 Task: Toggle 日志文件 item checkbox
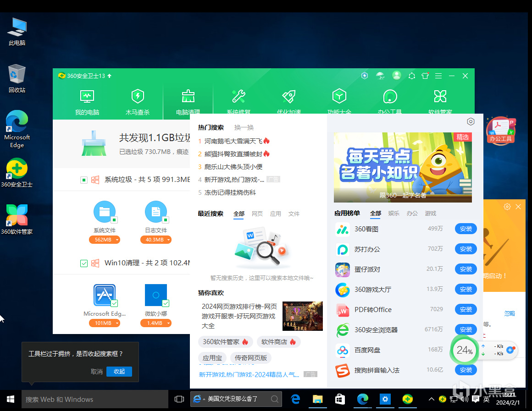point(166,220)
